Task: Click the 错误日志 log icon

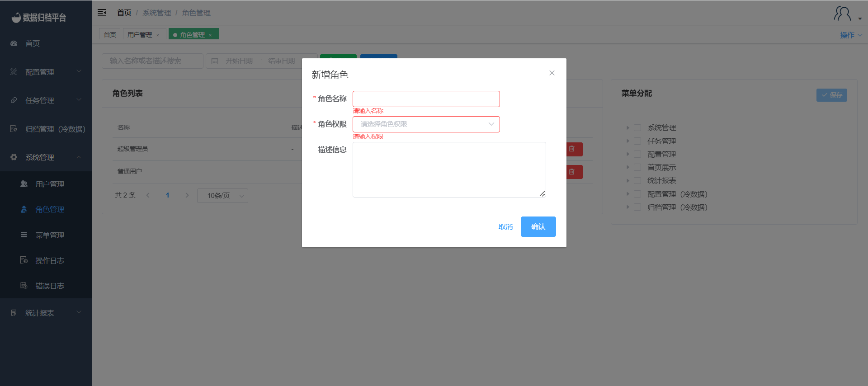Action: point(24,286)
